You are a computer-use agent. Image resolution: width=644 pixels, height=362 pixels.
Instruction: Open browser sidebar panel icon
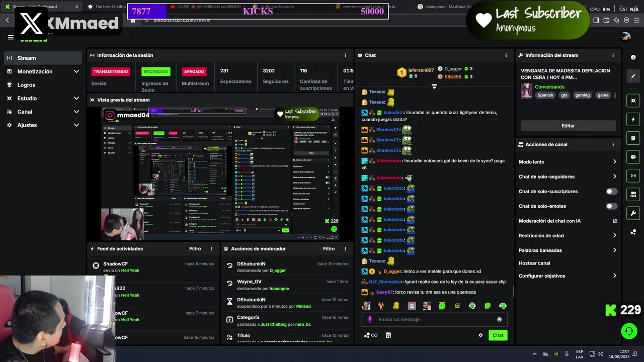[596, 20]
